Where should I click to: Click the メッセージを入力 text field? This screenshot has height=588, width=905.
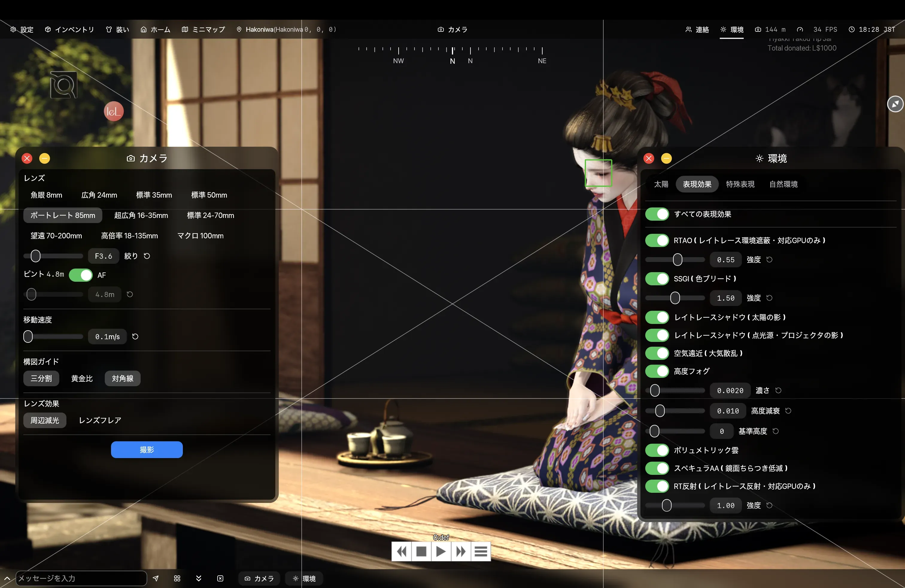click(81, 578)
